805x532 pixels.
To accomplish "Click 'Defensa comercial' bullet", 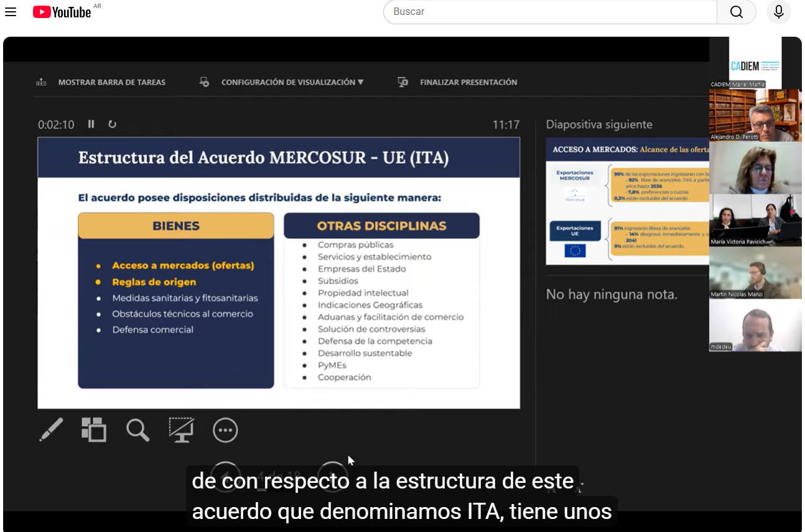I will coord(152,330).
